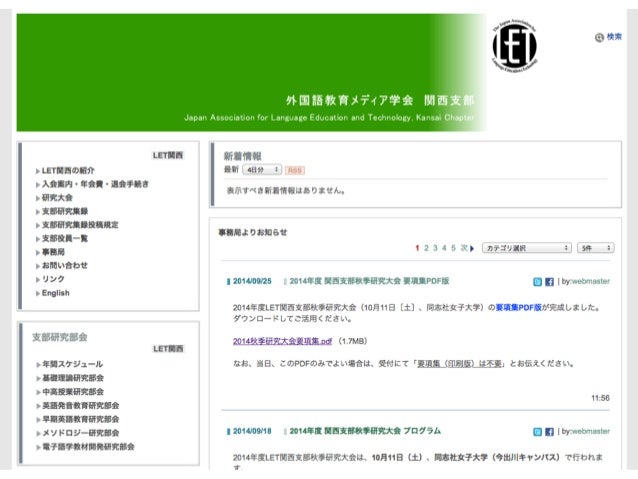Open the 2014年度 関西支部秋季研究大会 要項集PDF版 post title

[x=369, y=281]
